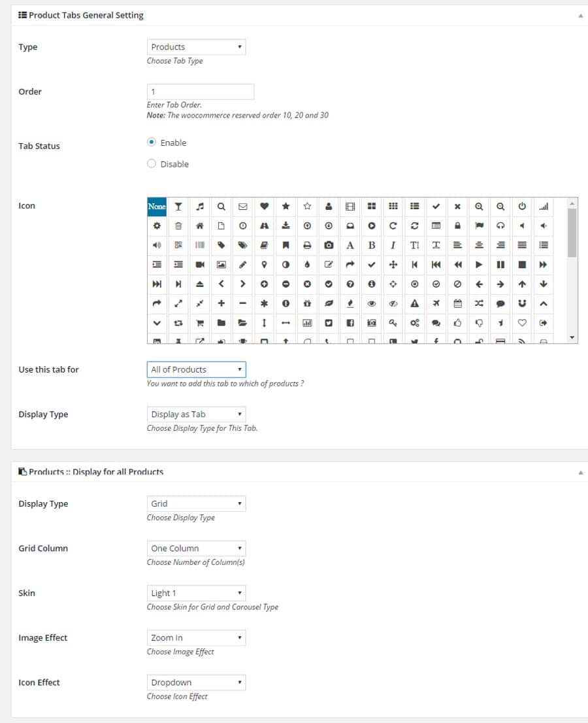The height and width of the screenshot is (723, 588).
Task: Select the home icon for the tab
Action: click(x=199, y=226)
